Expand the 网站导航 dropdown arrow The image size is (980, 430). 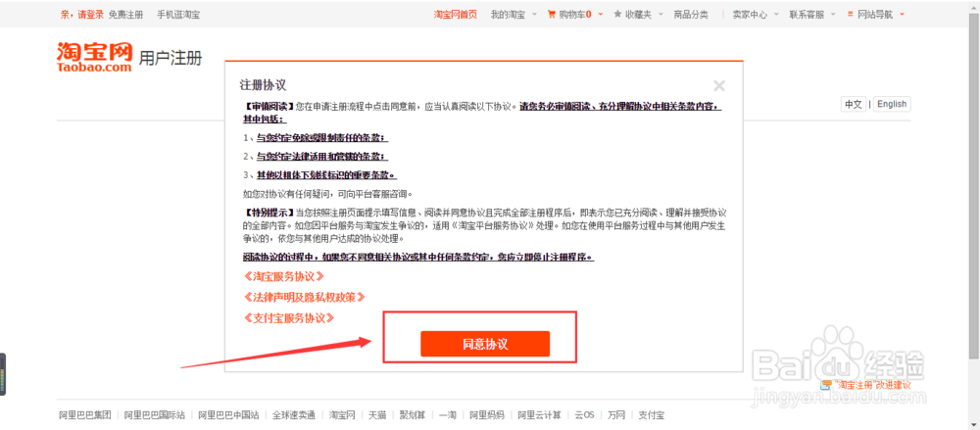coord(902,14)
